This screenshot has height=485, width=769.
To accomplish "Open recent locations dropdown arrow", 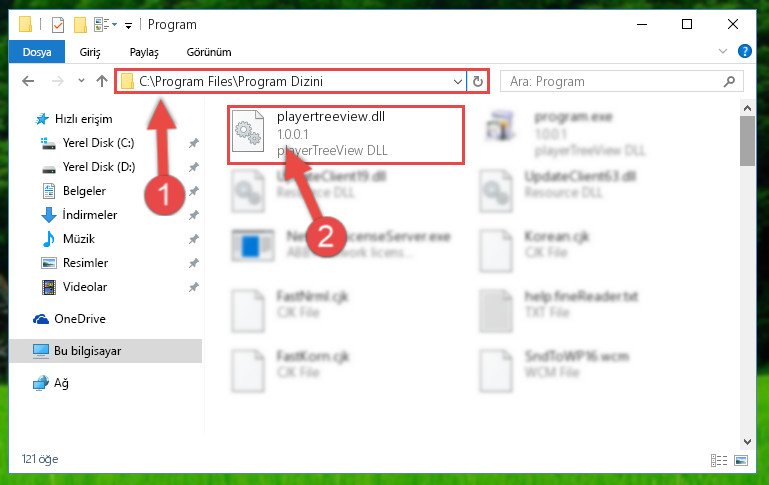I will coord(81,81).
